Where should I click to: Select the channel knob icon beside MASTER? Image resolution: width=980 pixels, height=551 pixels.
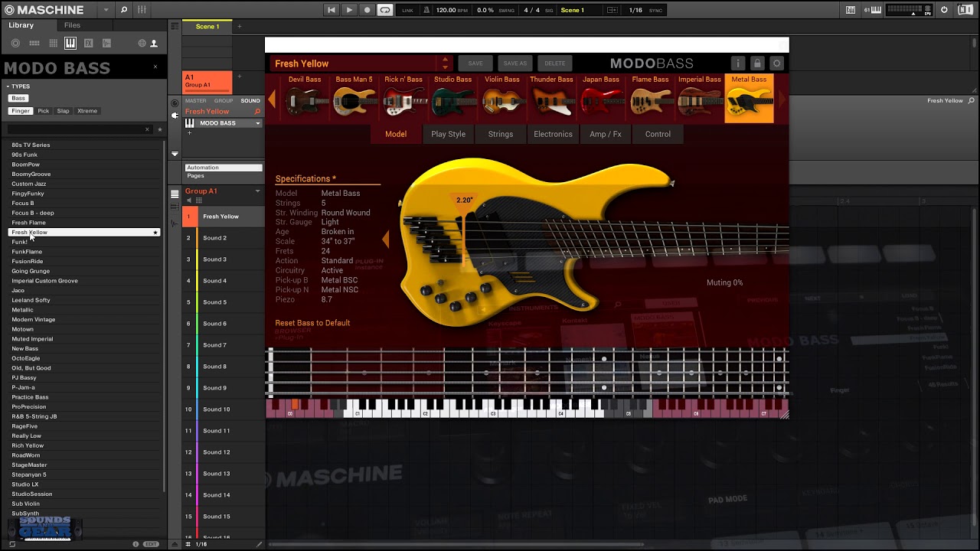[175, 103]
